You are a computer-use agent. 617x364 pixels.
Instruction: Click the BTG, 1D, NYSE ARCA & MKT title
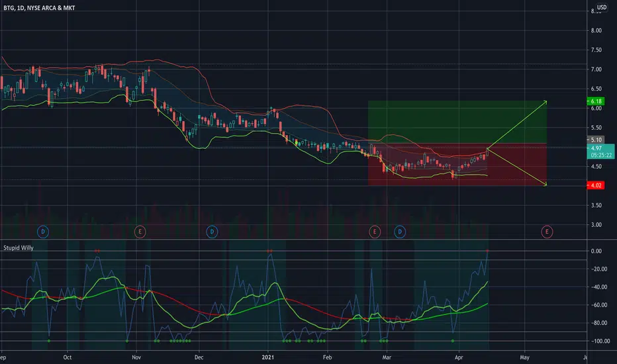[39, 7]
